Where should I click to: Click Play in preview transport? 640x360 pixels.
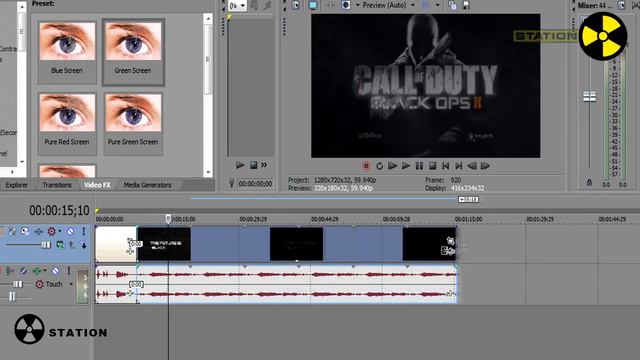(406, 166)
